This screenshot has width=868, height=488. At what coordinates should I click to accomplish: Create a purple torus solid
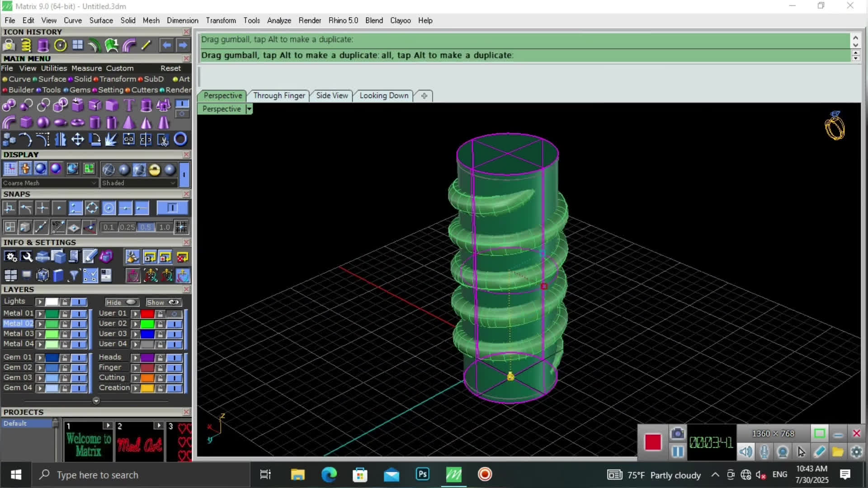pos(77,122)
